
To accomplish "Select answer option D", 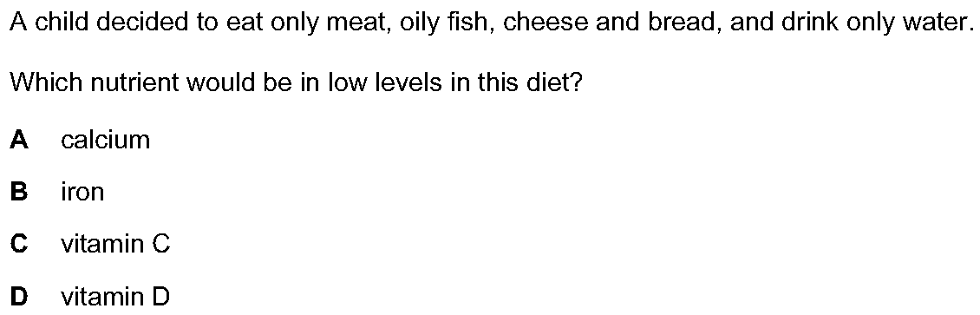I will coord(19,296).
